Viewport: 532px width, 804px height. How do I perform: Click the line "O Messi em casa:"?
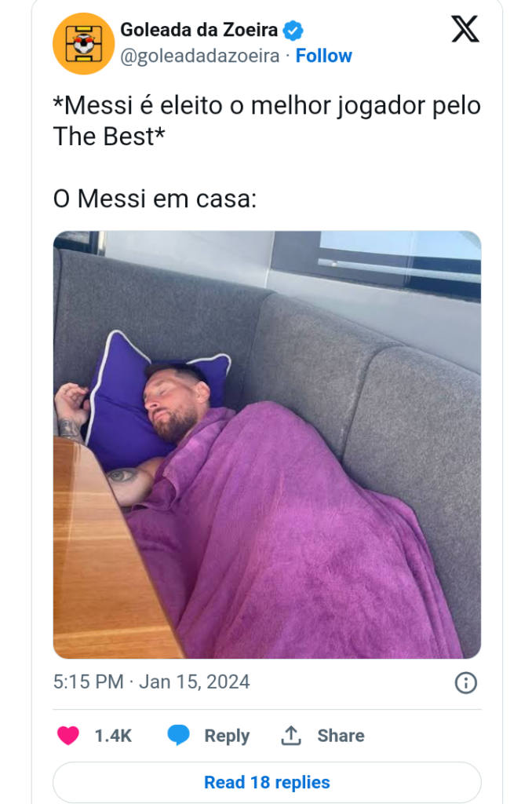[x=155, y=199]
